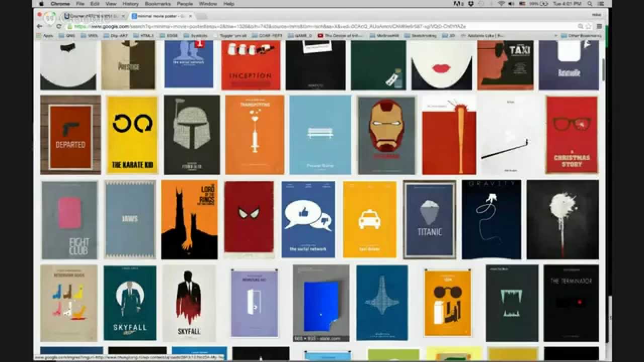Open The Terminator black poster
This screenshot has width=644, height=362.
pyautogui.click(x=571, y=303)
